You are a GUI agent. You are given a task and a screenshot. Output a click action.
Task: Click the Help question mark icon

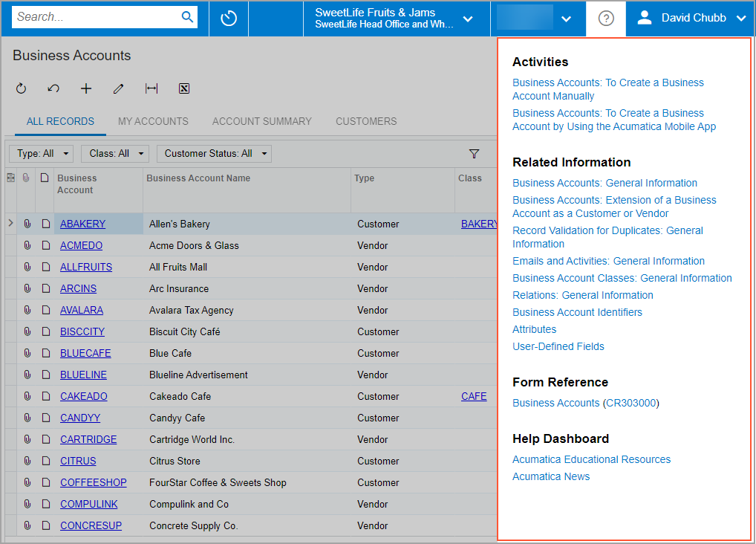tap(606, 19)
